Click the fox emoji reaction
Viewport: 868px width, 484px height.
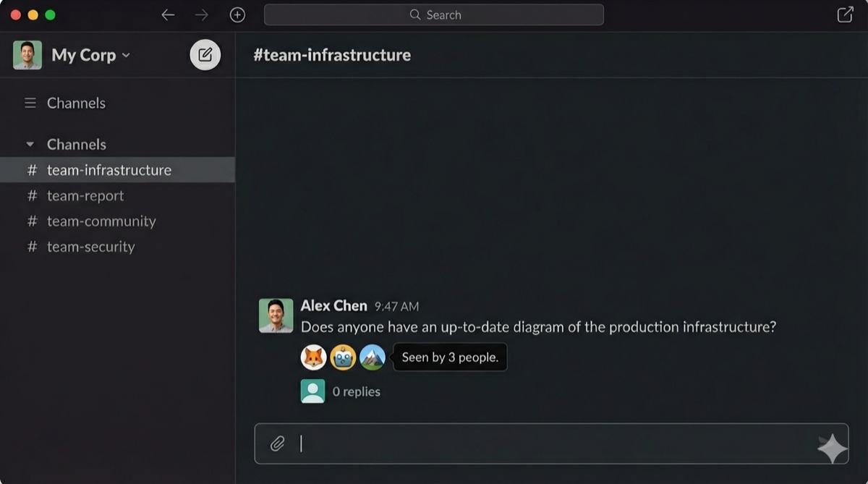click(x=313, y=357)
